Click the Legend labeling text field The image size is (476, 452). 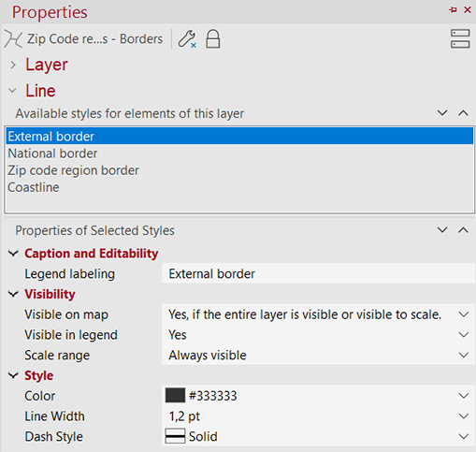(x=318, y=273)
